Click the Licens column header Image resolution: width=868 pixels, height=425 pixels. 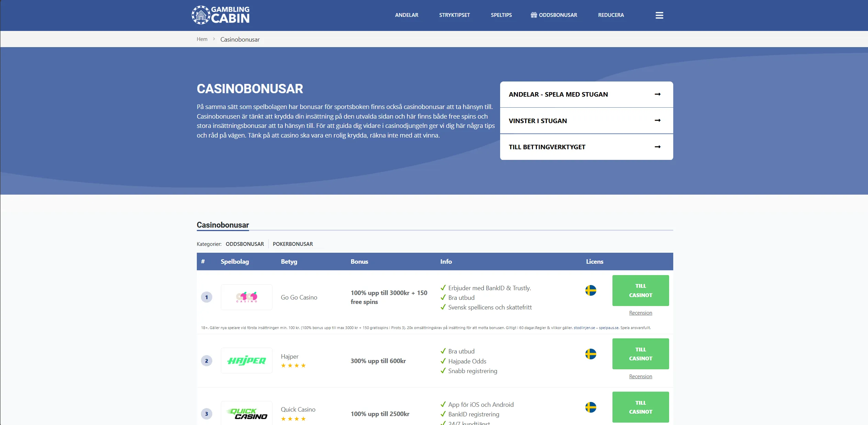(x=595, y=261)
